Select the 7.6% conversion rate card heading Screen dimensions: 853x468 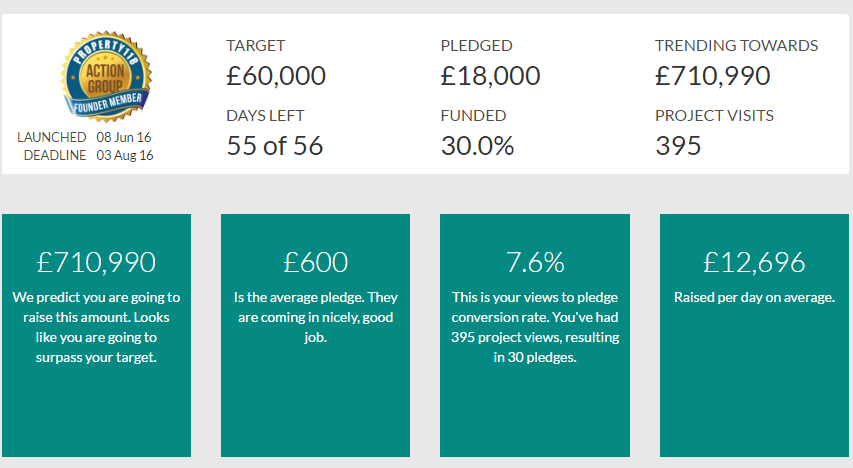tap(535, 262)
